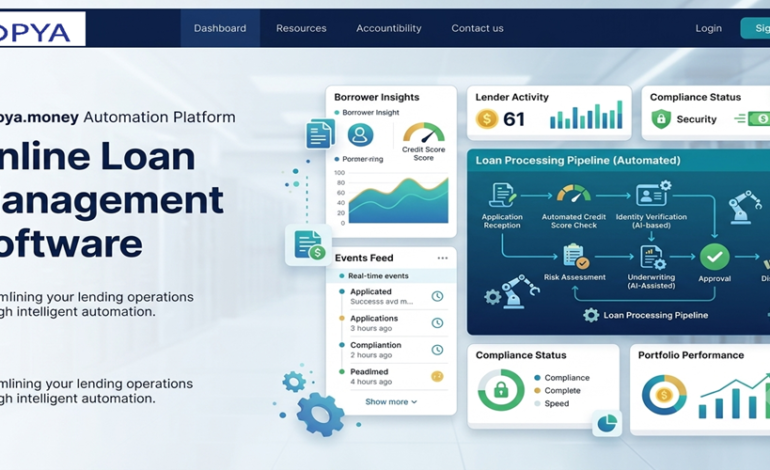Click the Portfolio Performance card title

coord(691,355)
